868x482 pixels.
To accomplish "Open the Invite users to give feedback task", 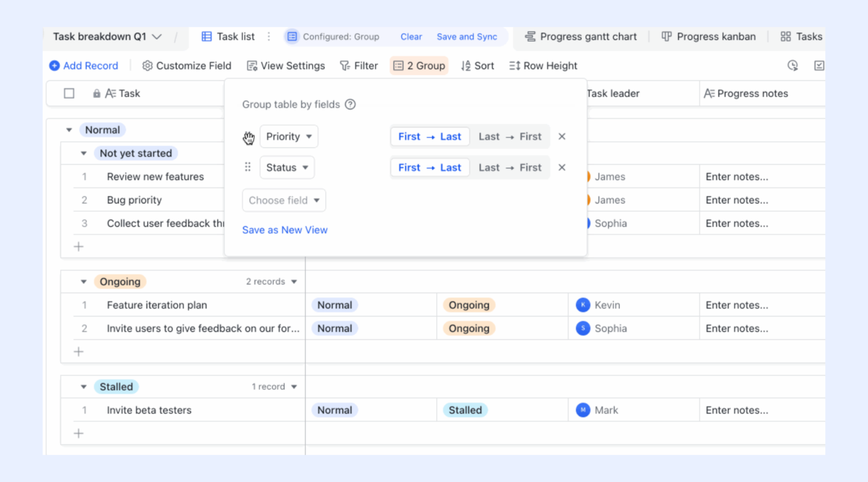I will [x=203, y=328].
